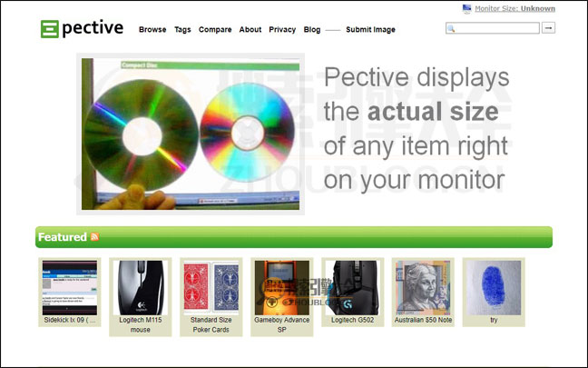Open the Sidekick lx 09 thumbnail
This screenshot has height=368, width=588.
70,288
